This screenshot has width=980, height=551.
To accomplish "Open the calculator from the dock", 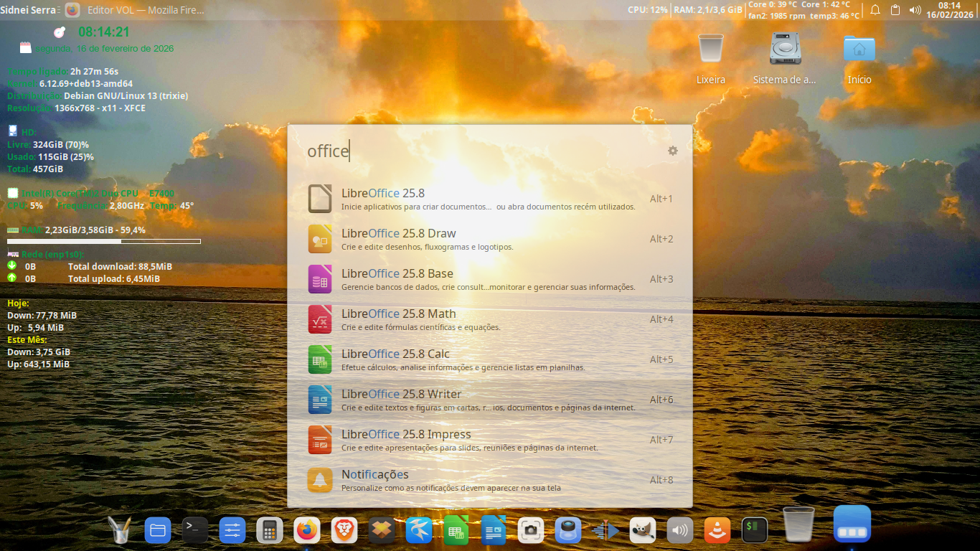I will coord(270,531).
